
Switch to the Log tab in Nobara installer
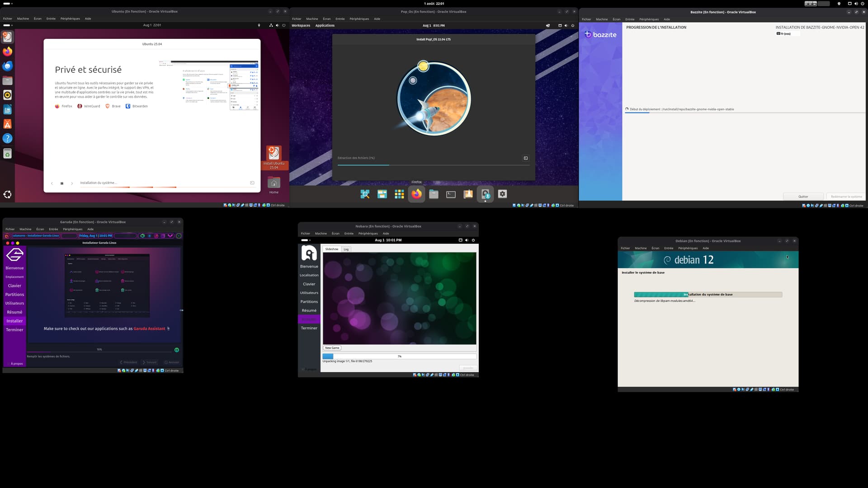[x=346, y=249]
